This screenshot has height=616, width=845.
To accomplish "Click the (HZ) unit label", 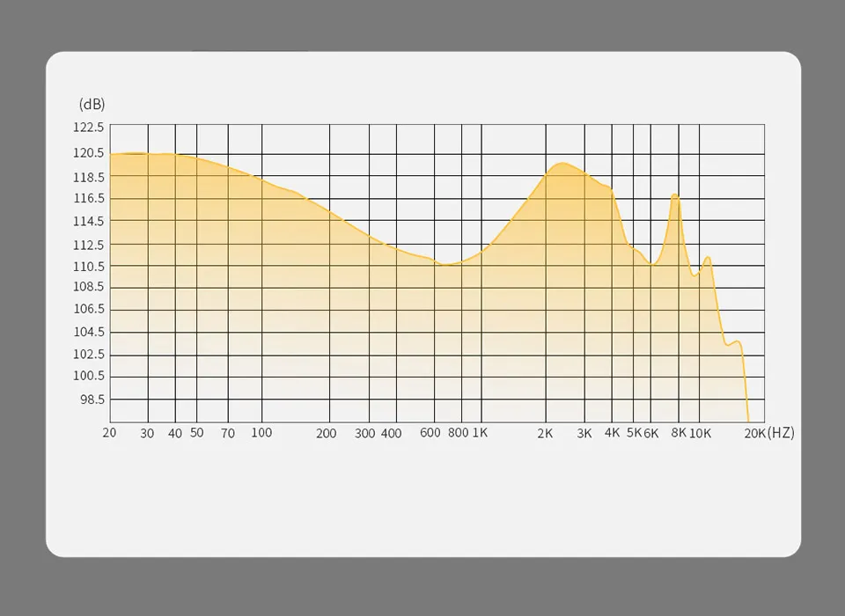I will 781,433.
